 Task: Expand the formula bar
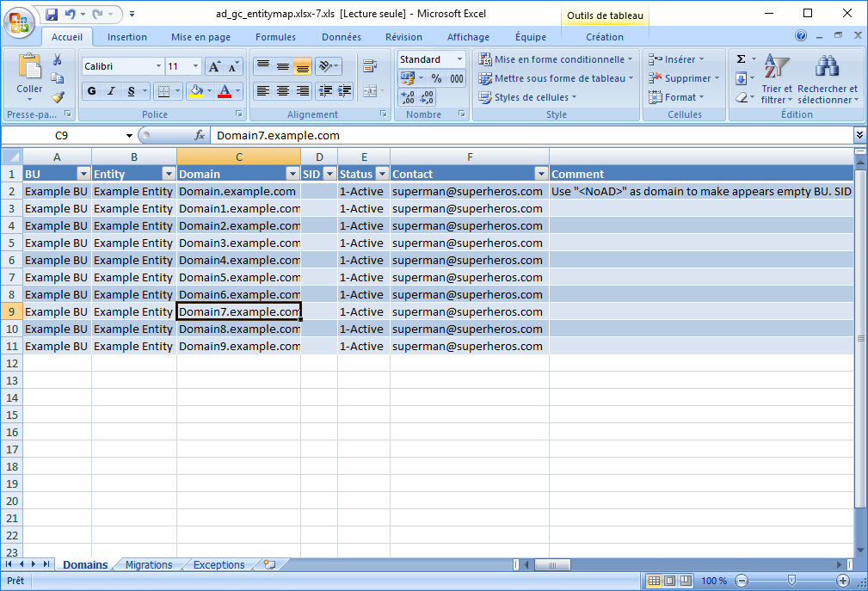(x=859, y=134)
